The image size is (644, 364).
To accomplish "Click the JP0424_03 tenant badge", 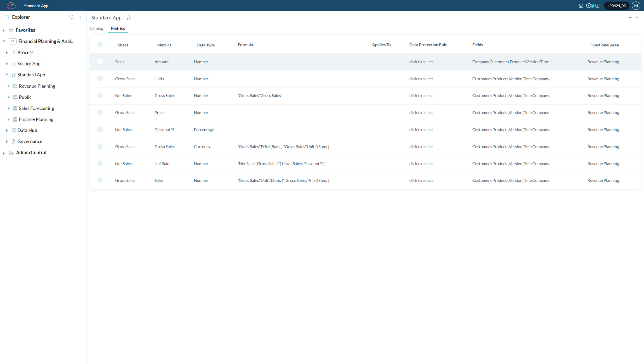I will coord(617,5).
